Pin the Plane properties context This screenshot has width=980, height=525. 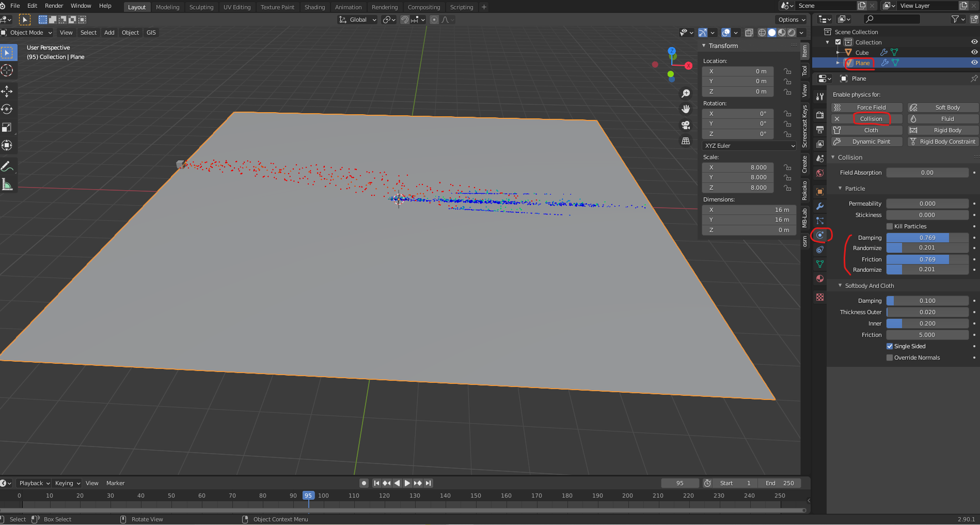pos(974,79)
